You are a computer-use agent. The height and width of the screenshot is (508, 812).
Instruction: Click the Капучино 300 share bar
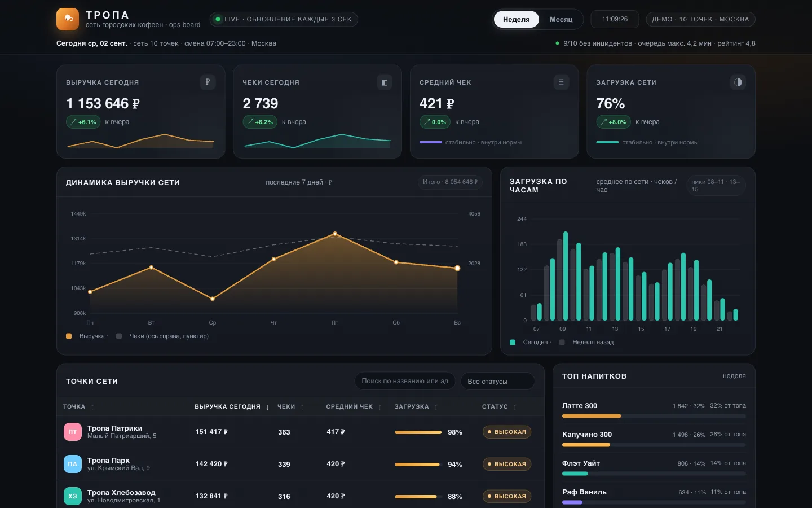pyautogui.click(x=654, y=445)
